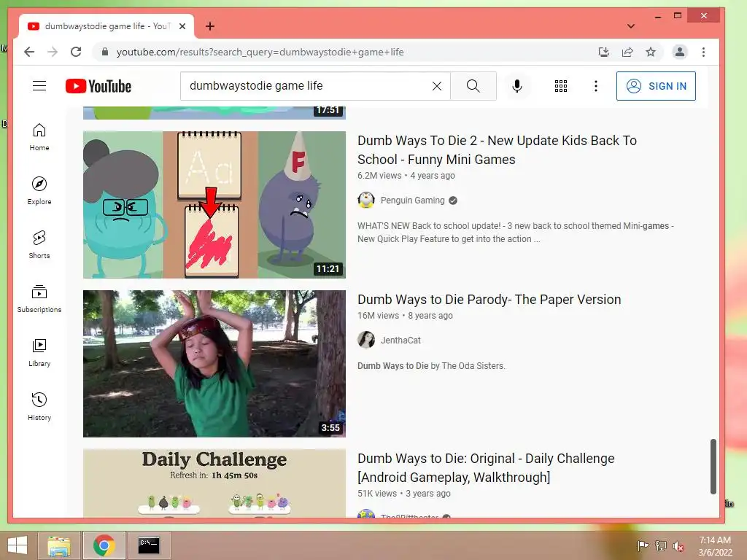Close the dumbwaystodie game life tab
Viewport: 747px width, 560px height.
point(182,26)
